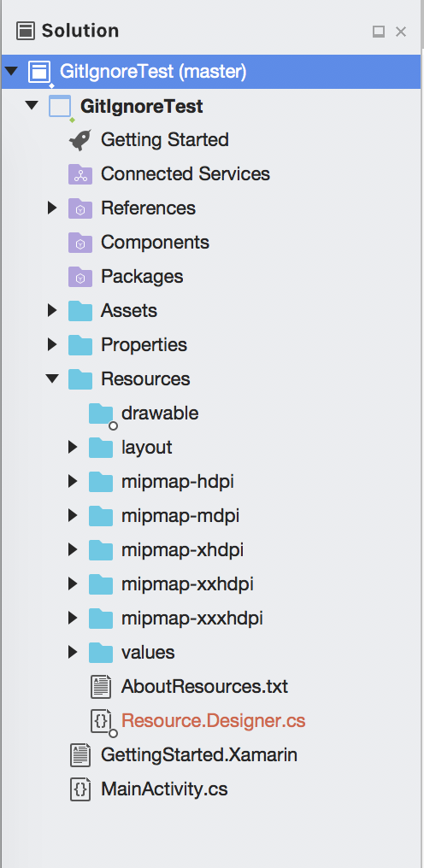The width and height of the screenshot is (424, 868).
Task: Collapse the Resources folder
Action: [x=53, y=379]
